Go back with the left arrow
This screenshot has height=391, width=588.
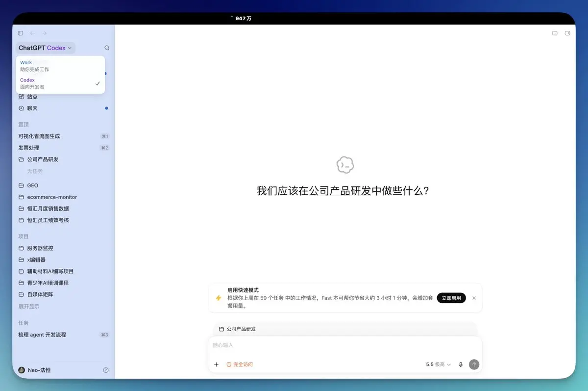(32, 33)
